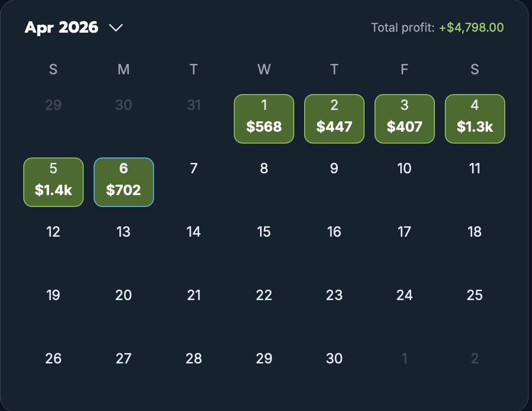Select April 3 with $407 profit
532x411 pixels.
404,119
